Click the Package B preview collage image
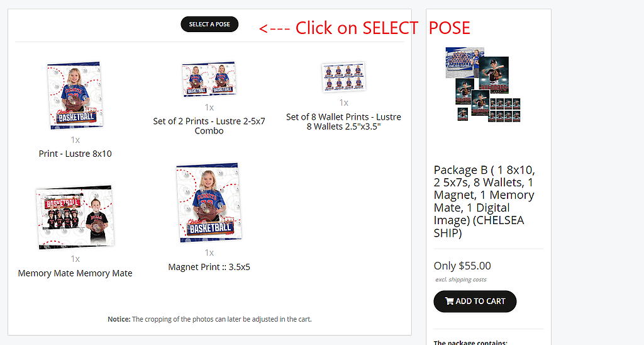The image size is (644, 345). click(484, 84)
